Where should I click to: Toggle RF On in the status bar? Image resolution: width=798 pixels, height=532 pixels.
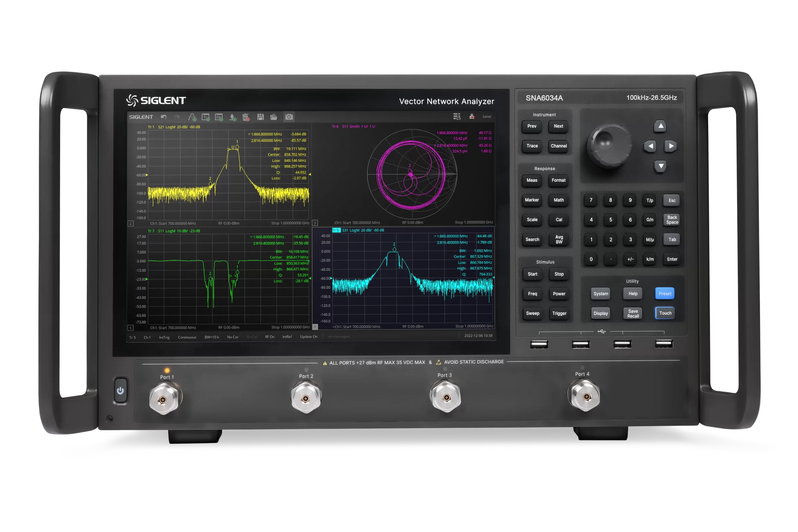[270, 337]
